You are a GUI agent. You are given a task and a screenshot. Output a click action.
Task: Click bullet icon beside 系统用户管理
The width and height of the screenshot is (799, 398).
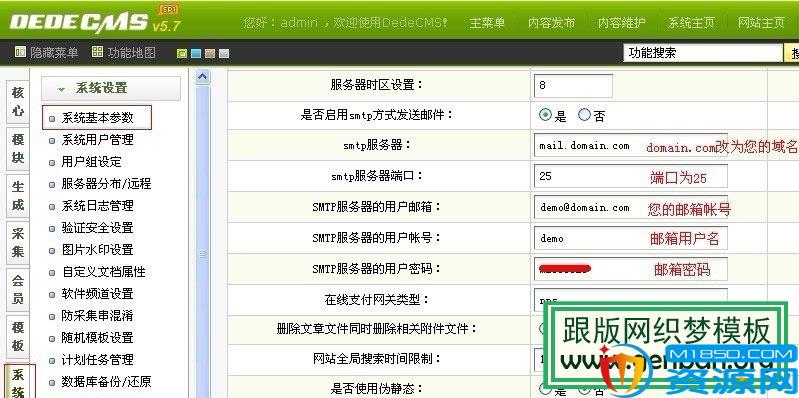click(51, 141)
